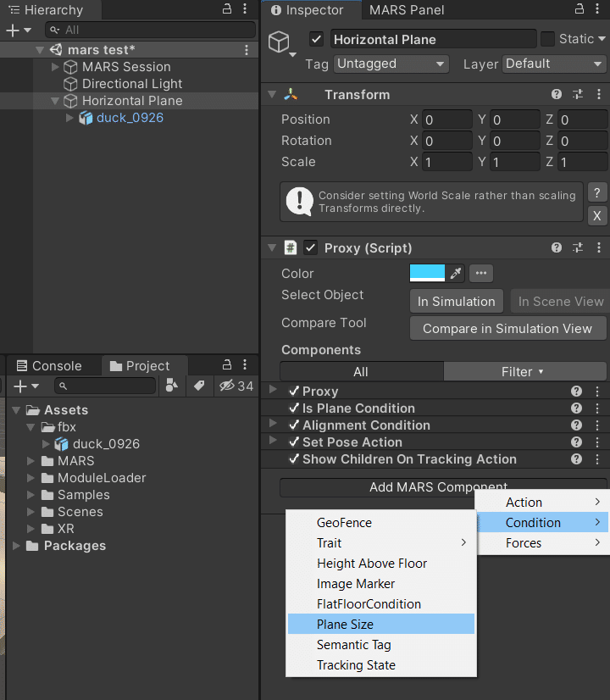Click the Project panel lock icon

pyautogui.click(x=227, y=364)
